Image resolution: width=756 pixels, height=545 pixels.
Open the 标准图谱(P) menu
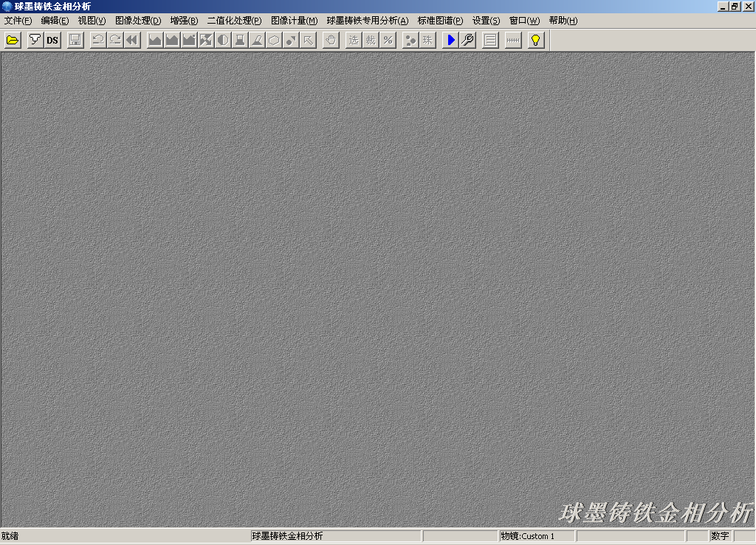(440, 21)
